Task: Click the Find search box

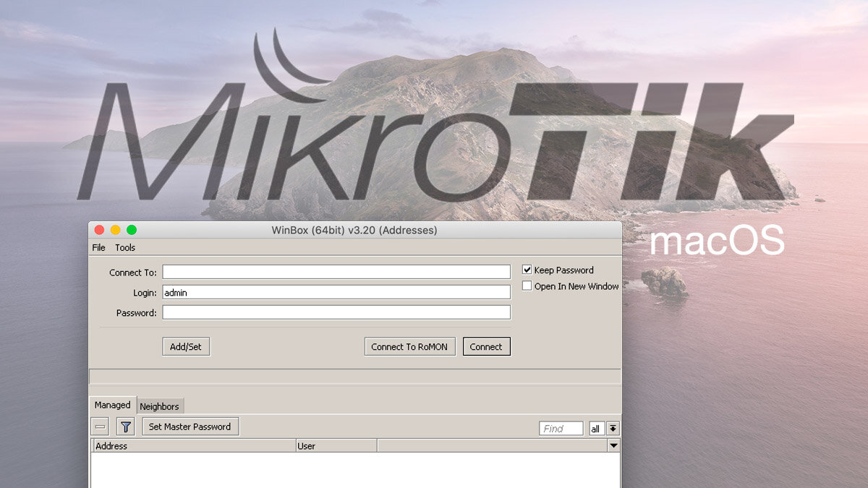Action: (x=561, y=429)
